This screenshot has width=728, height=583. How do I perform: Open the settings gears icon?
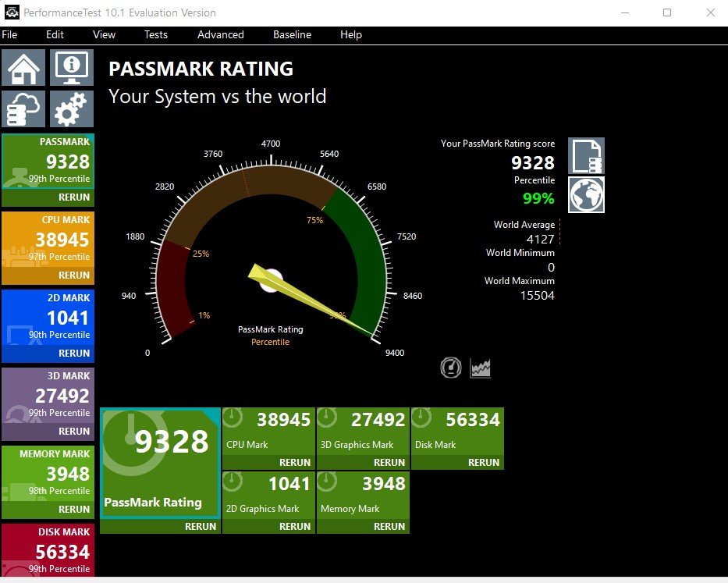tap(72, 108)
